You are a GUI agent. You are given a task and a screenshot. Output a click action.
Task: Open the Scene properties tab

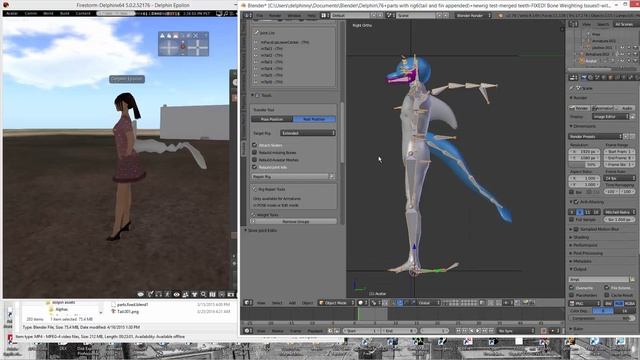(x=597, y=78)
